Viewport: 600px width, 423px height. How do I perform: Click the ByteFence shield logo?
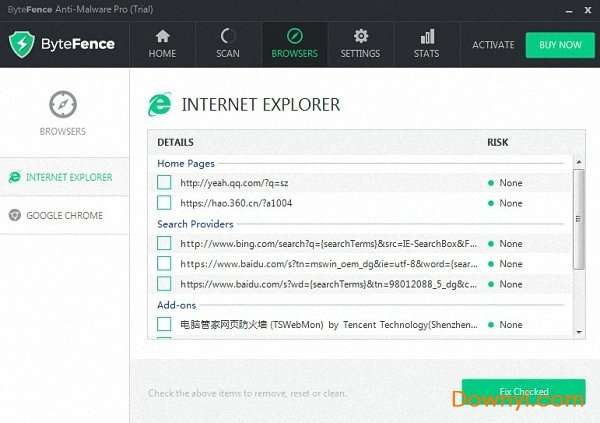(x=22, y=44)
